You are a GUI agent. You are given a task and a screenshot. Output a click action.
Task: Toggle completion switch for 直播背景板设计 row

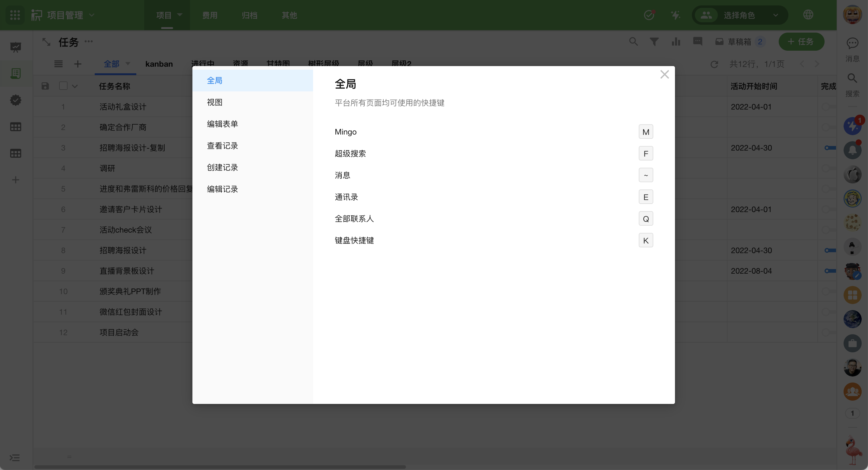(x=830, y=271)
